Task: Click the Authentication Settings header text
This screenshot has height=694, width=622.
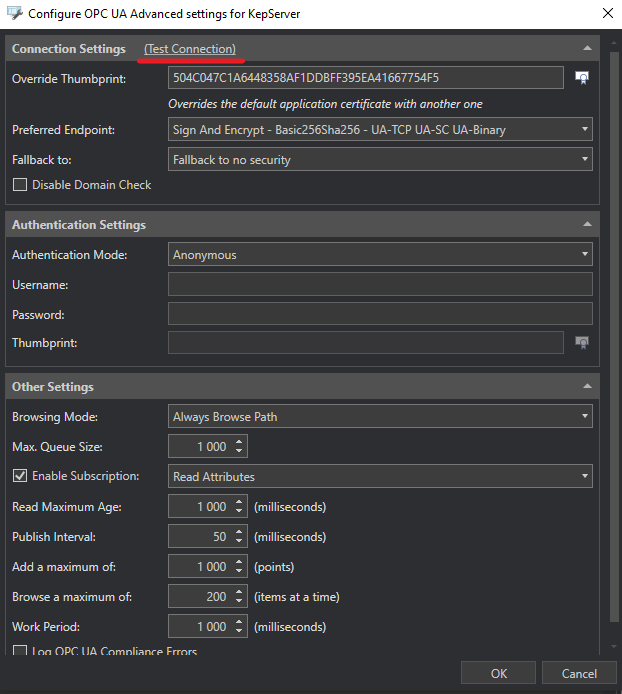Action: tap(79, 225)
